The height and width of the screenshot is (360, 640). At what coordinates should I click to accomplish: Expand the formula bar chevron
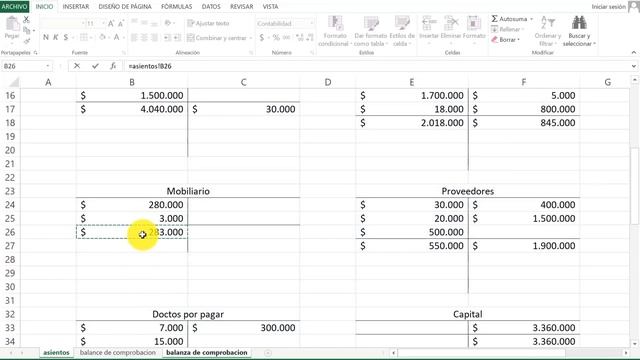[x=633, y=66]
